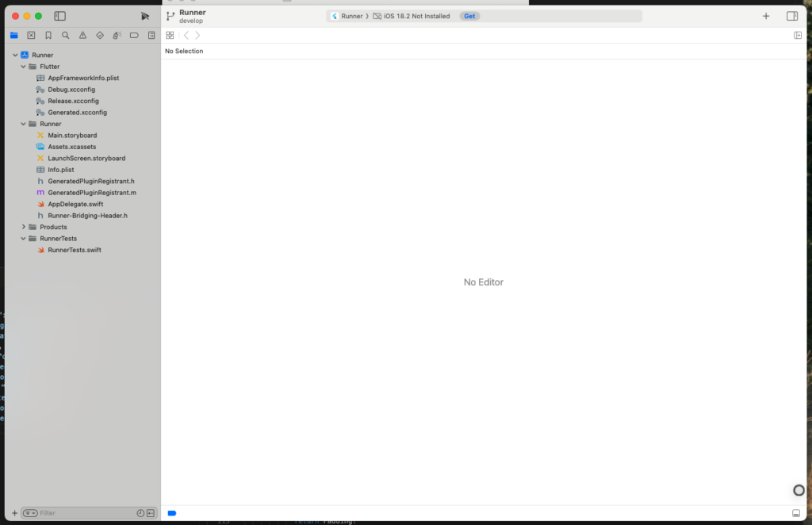
Task: Click the circular progress indicator at bottom right
Action: coord(799,490)
